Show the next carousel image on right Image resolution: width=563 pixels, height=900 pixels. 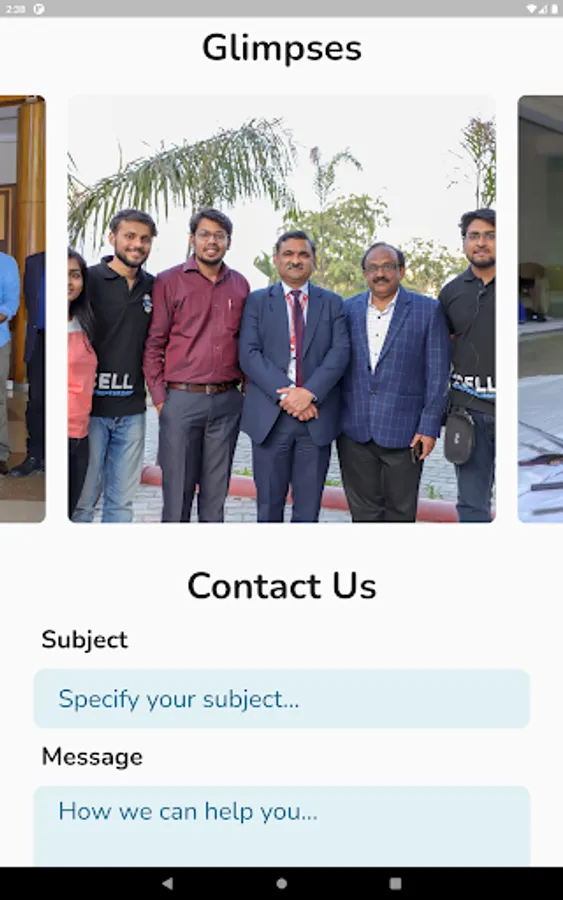541,309
